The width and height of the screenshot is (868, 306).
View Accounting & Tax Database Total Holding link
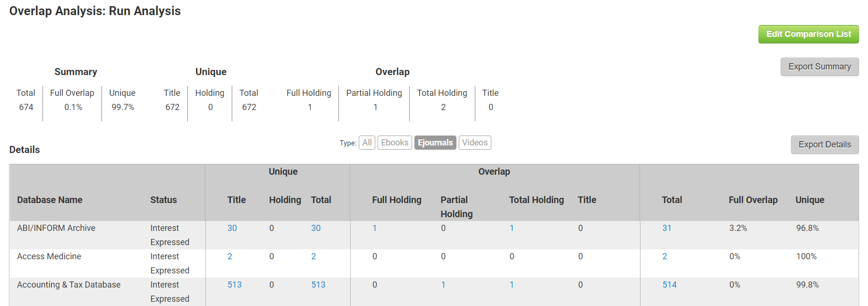(512, 285)
